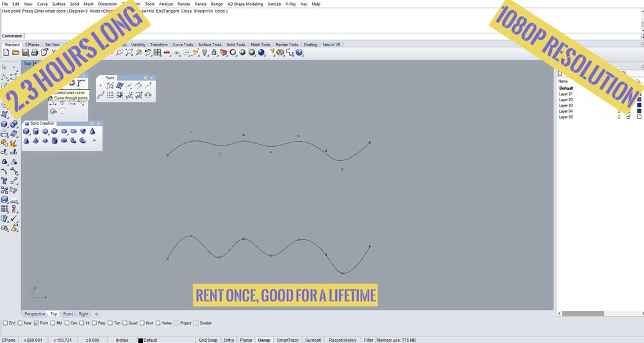The image size is (644, 343).
Task: Enable the Int osnap checkbox
Action: point(82,323)
